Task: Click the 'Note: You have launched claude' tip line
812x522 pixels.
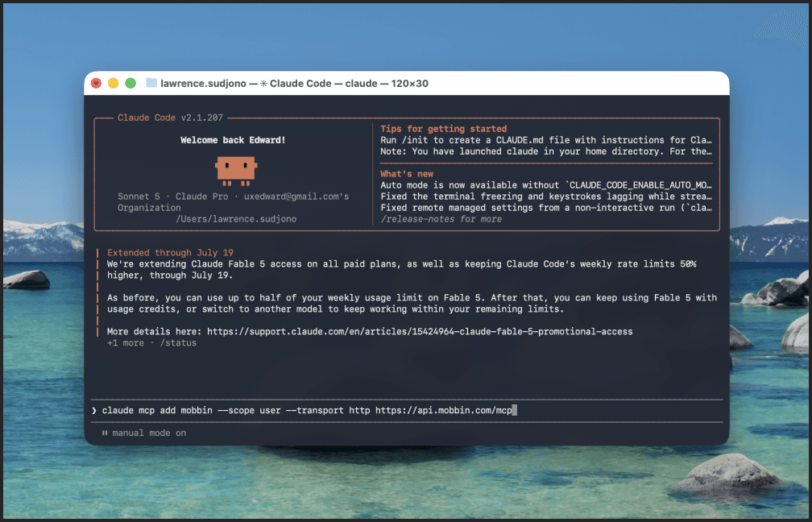Action: [x=546, y=151]
